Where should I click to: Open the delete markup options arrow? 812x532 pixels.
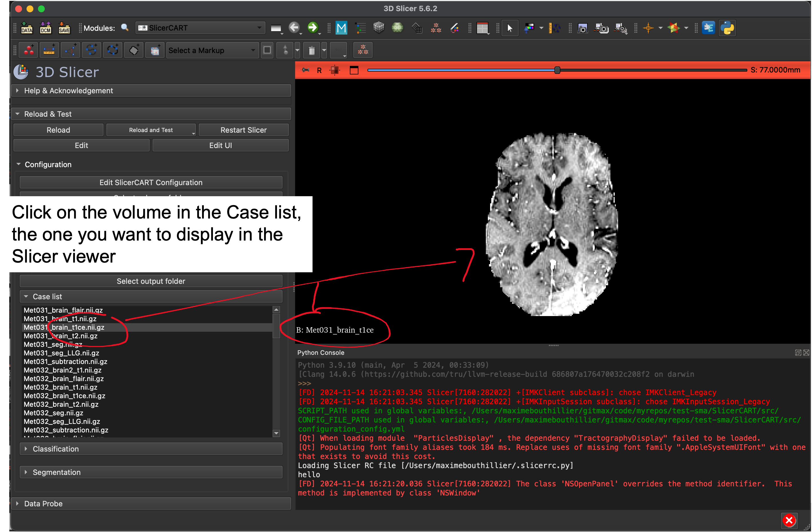pos(324,51)
